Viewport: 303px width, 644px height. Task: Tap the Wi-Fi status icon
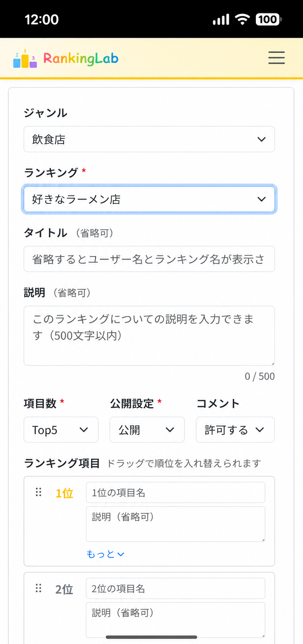[x=242, y=19]
